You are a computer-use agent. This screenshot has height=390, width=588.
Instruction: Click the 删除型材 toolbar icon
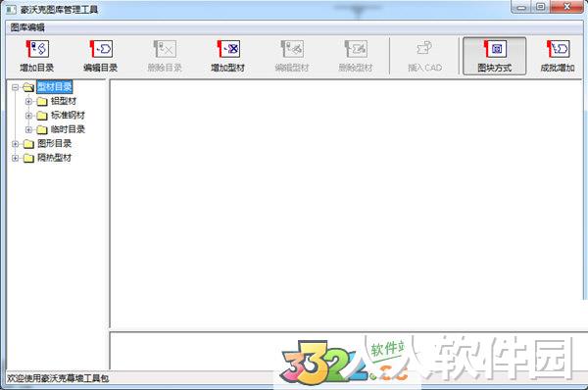[356, 56]
